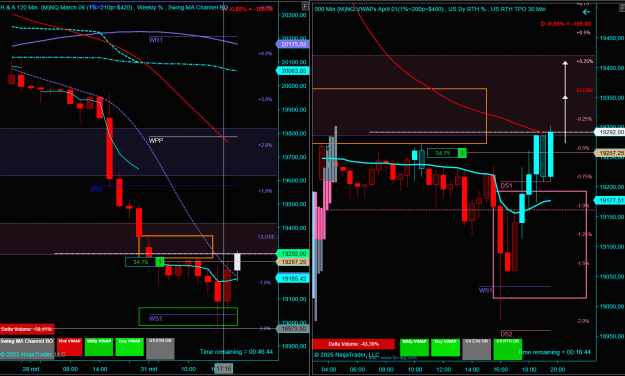The height and width of the screenshot is (376, 625).
Task: Click green quantity 1 box in left chart
Action: [x=159, y=262]
